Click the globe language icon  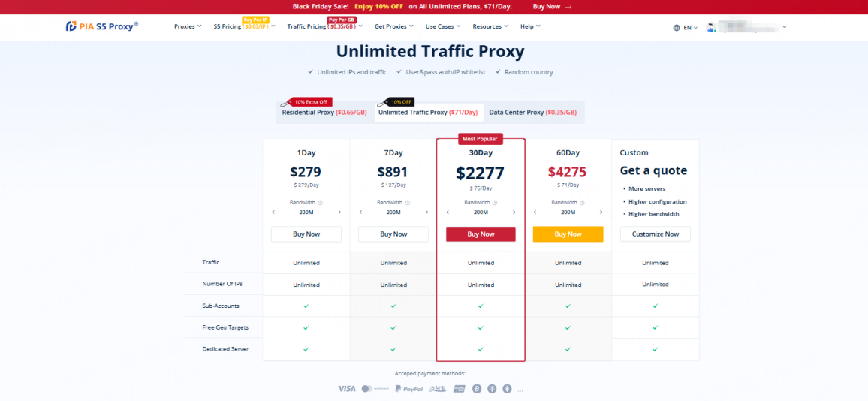point(677,27)
